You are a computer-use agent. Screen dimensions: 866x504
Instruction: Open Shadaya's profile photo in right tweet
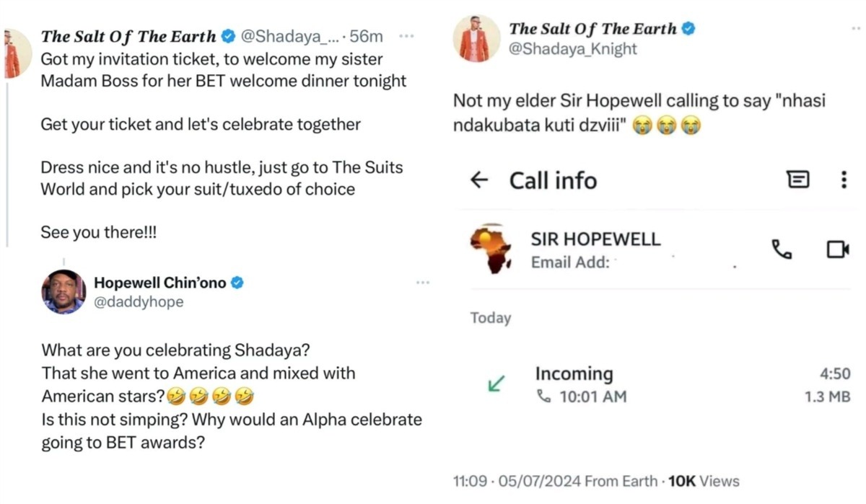(476, 37)
